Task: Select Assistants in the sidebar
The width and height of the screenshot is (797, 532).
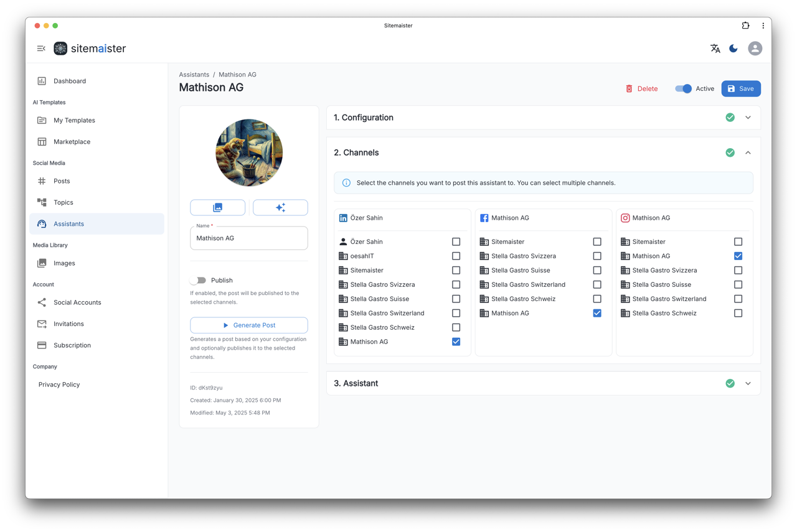Action: tap(68, 223)
